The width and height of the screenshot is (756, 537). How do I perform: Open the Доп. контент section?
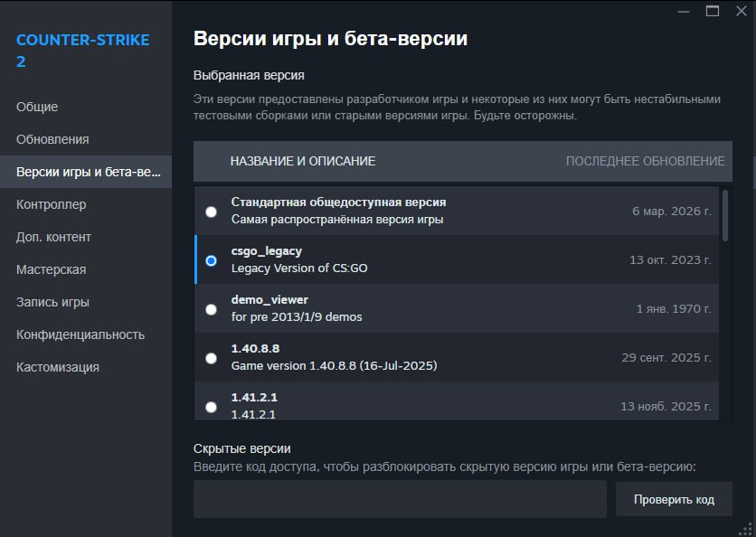(47, 237)
